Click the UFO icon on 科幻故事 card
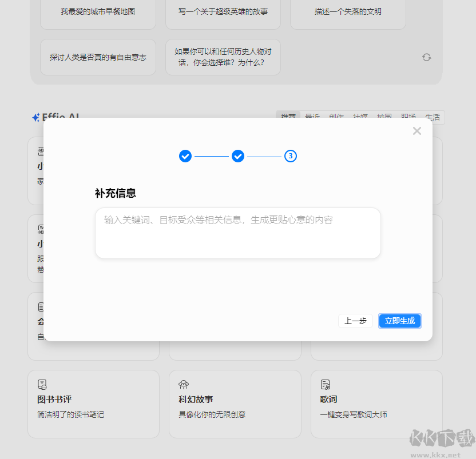Screen dimensions: 476x459 pos(183,384)
